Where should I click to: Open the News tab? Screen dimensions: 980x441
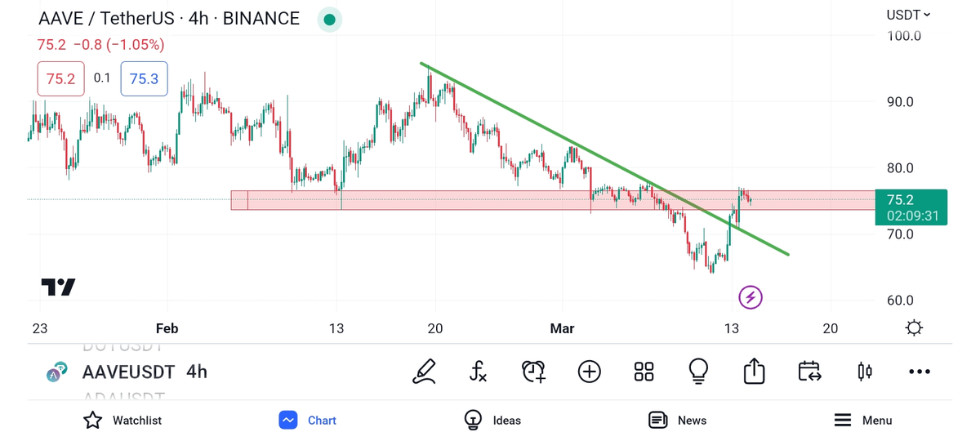tap(677, 421)
